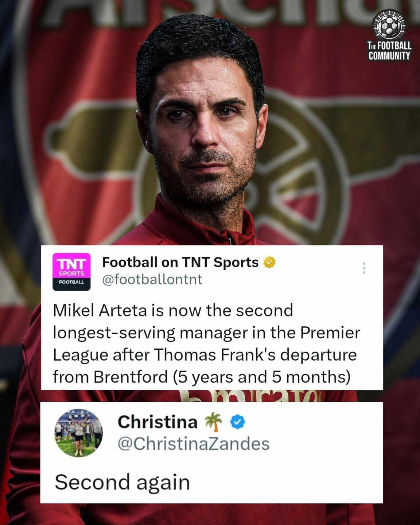Open the TNT Sports Football avatar

71,272
